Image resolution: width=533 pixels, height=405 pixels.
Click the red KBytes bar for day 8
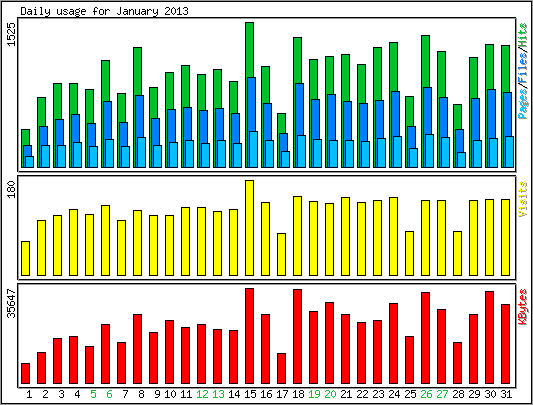tap(137, 349)
